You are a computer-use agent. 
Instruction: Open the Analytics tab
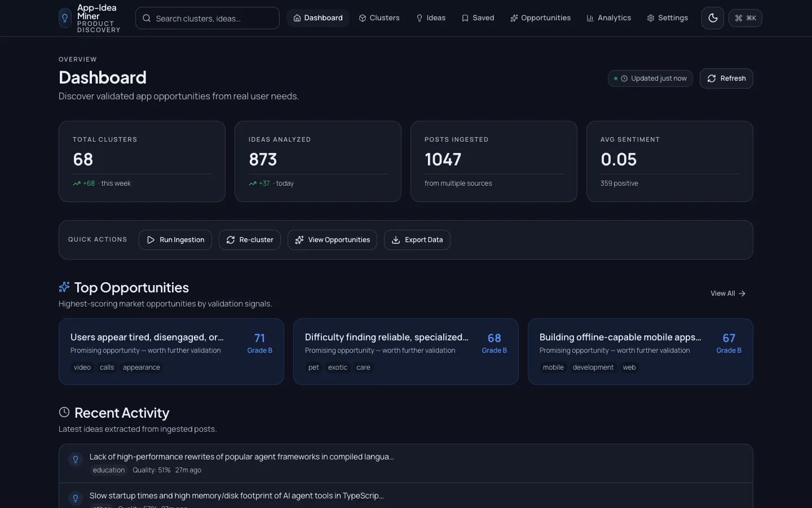tap(609, 18)
